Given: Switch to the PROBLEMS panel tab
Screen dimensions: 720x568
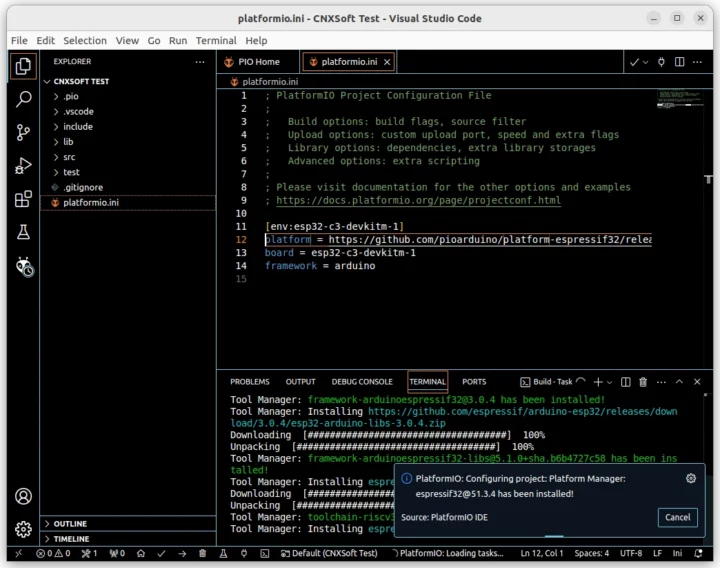Looking at the screenshot, I should point(250,382).
